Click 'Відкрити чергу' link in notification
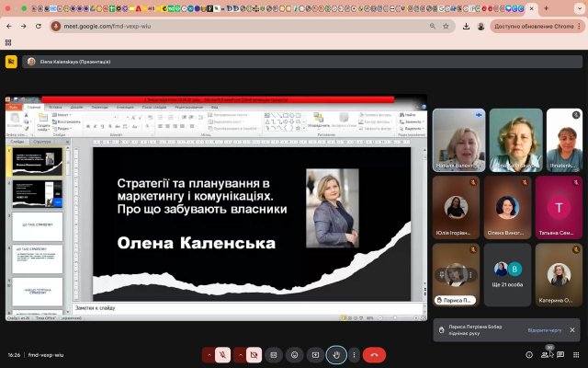Viewport: 588px width, 368px height. (x=543, y=329)
